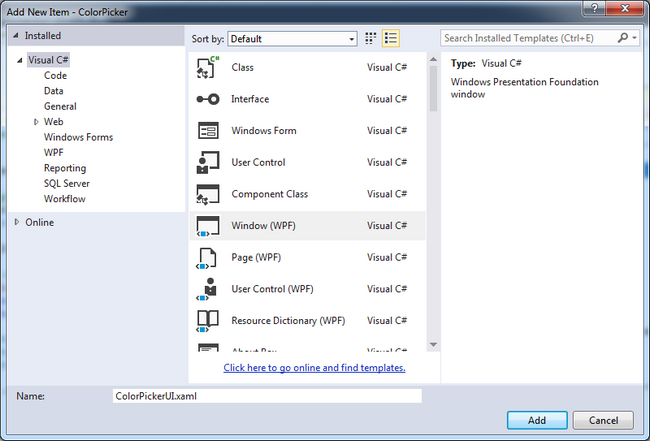Click the Windows Form template name
650x441 pixels.
[x=264, y=131]
